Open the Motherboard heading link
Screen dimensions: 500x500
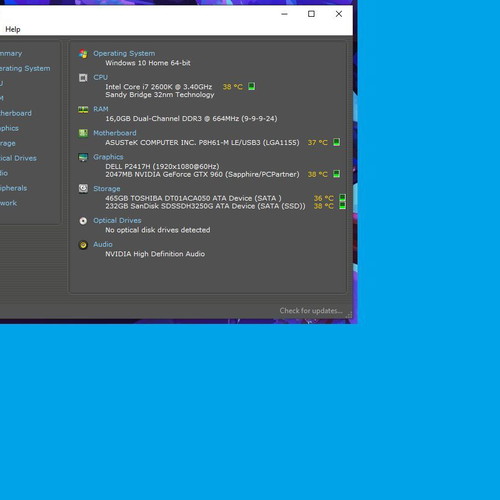tap(115, 133)
